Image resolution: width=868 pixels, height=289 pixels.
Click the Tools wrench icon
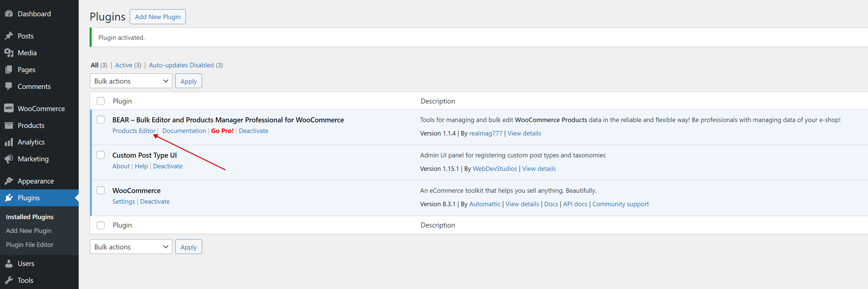(x=9, y=280)
